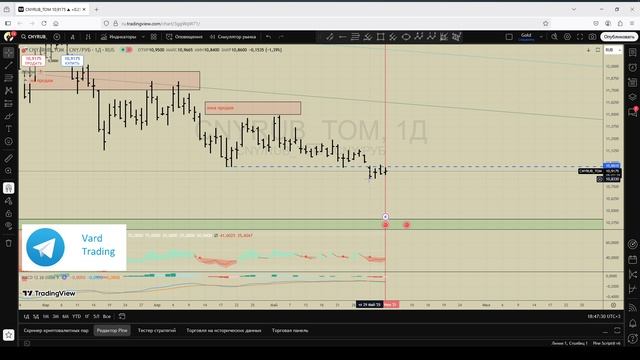Toggle the magnet mode in left sidebar
Viewport: 640px width, 360px height.
click(9, 188)
